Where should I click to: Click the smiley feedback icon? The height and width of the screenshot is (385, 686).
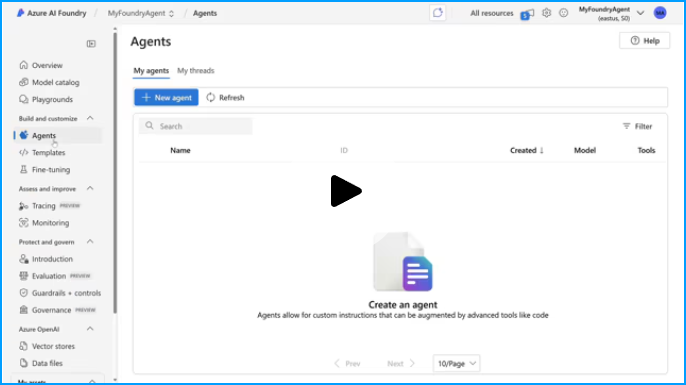tap(564, 13)
